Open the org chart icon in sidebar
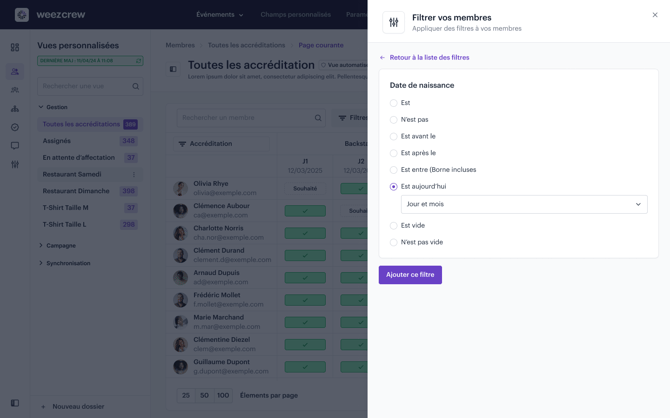The width and height of the screenshot is (670, 418). [15, 108]
